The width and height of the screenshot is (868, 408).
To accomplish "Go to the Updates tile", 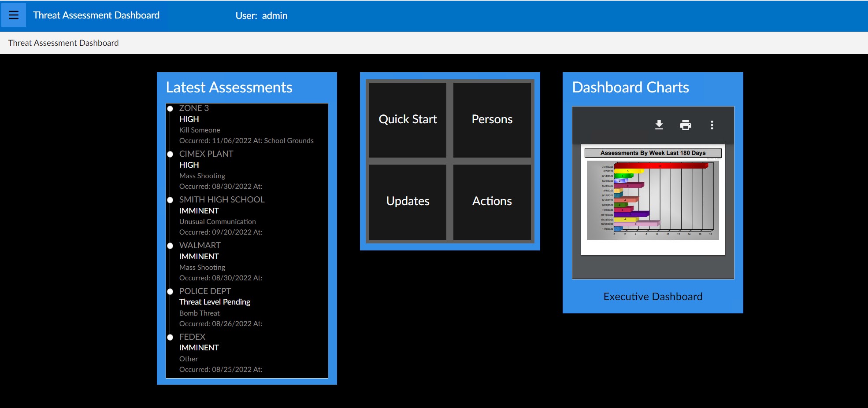I will pyautogui.click(x=408, y=201).
